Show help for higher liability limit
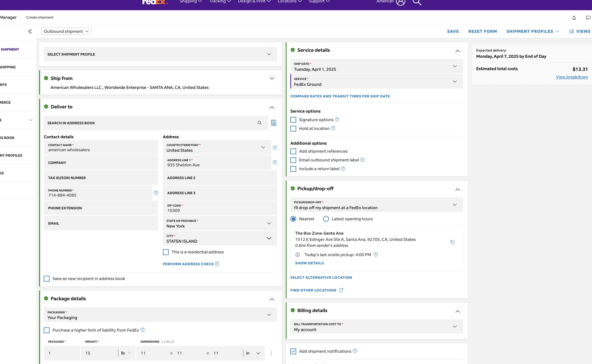 click(x=142, y=330)
